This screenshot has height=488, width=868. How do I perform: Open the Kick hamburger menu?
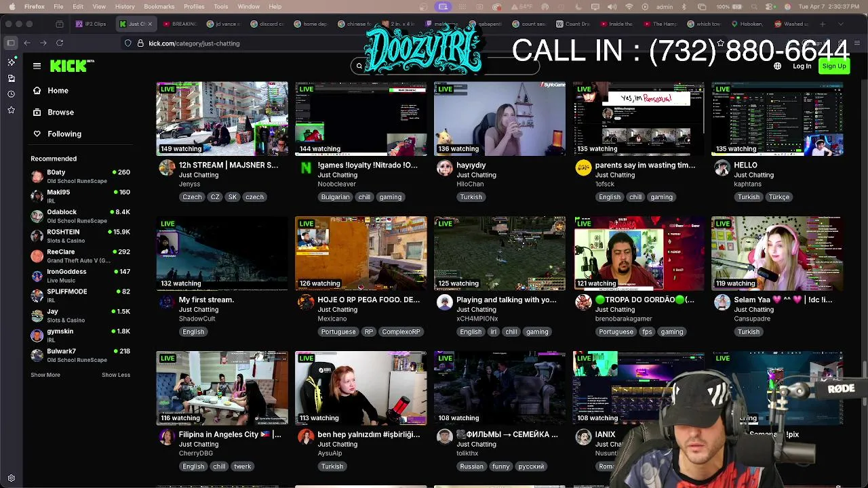point(37,66)
